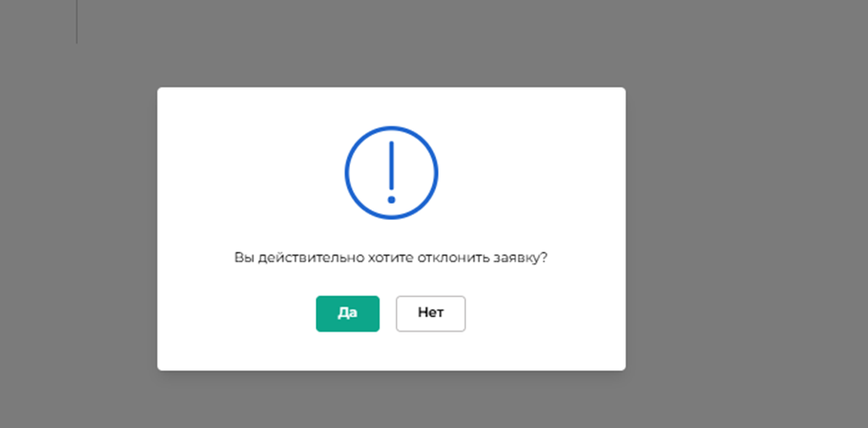Click the white gap between Да and Нет
The image size is (868, 428).
coord(387,314)
